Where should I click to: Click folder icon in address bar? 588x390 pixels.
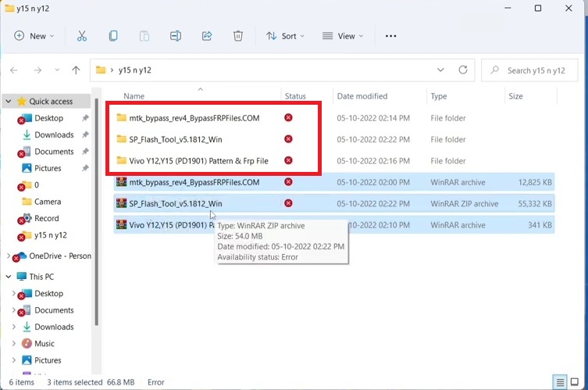pos(101,70)
